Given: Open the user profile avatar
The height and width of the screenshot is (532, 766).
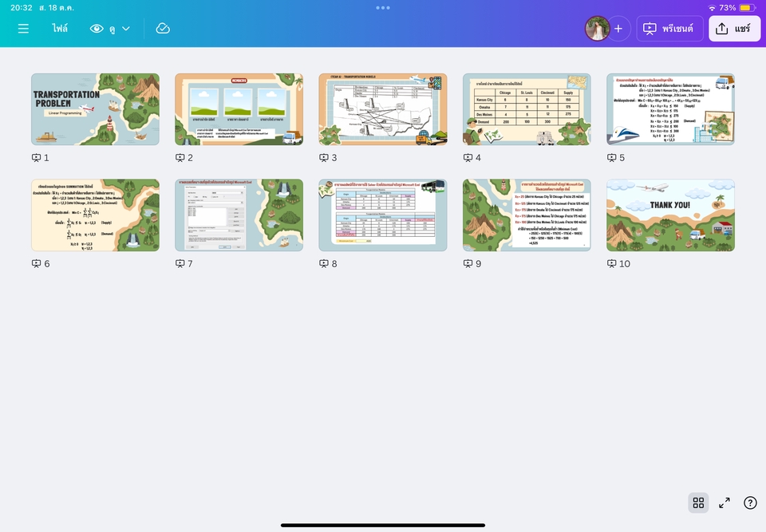Looking at the screenshot, I should [x=597, y=29].
